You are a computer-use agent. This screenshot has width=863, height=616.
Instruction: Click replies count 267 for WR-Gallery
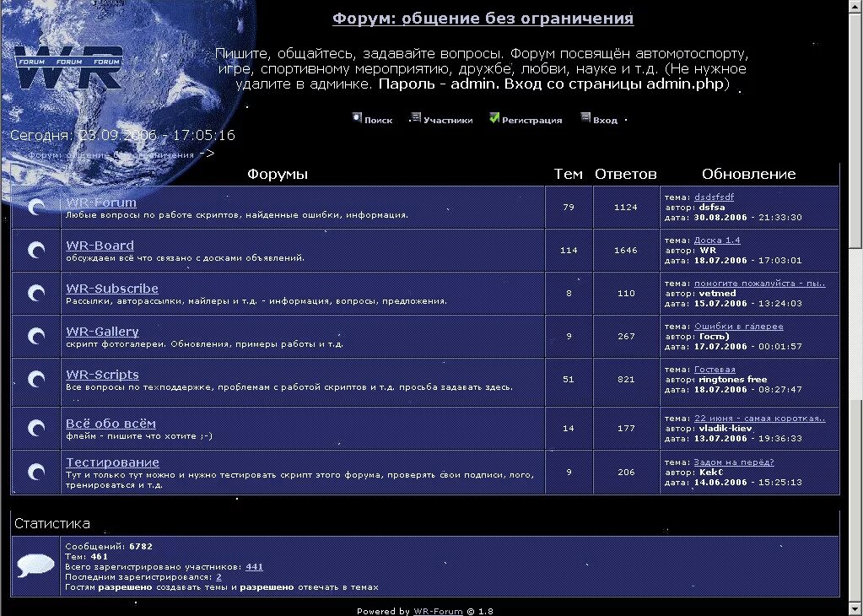626,336
